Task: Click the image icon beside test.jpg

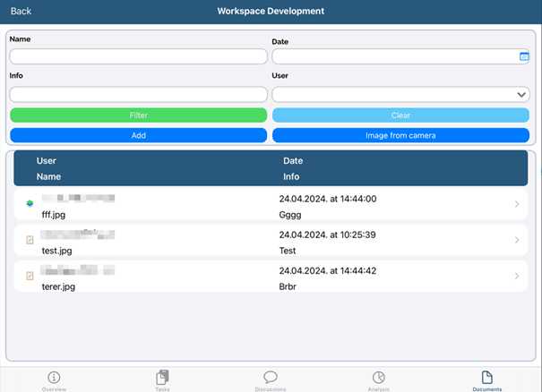Action: 30,240
